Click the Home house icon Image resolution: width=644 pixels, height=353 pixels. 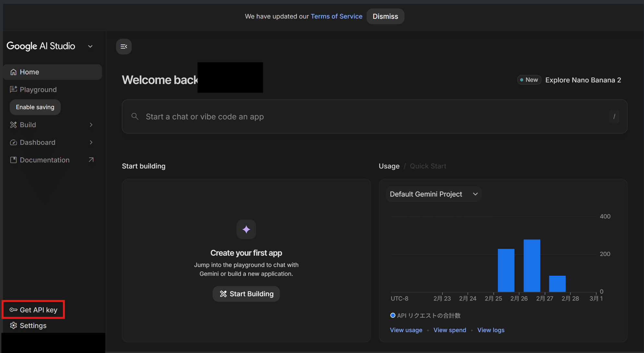tap(13, 72)
